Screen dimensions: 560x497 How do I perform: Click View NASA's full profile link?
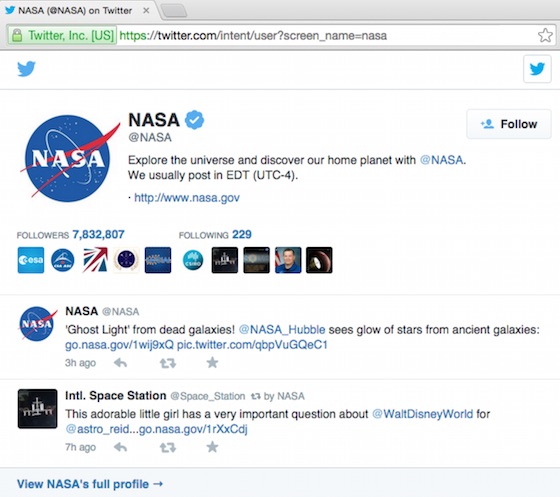point(90,484)
